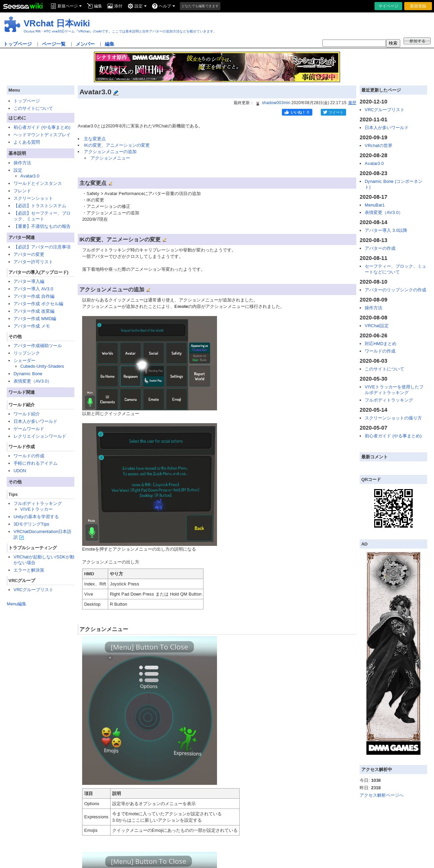Open Avatar3.0 sub-item under 設定 in left menu
The width and height of the screenshot is (434, 868).
coord(30,176)
